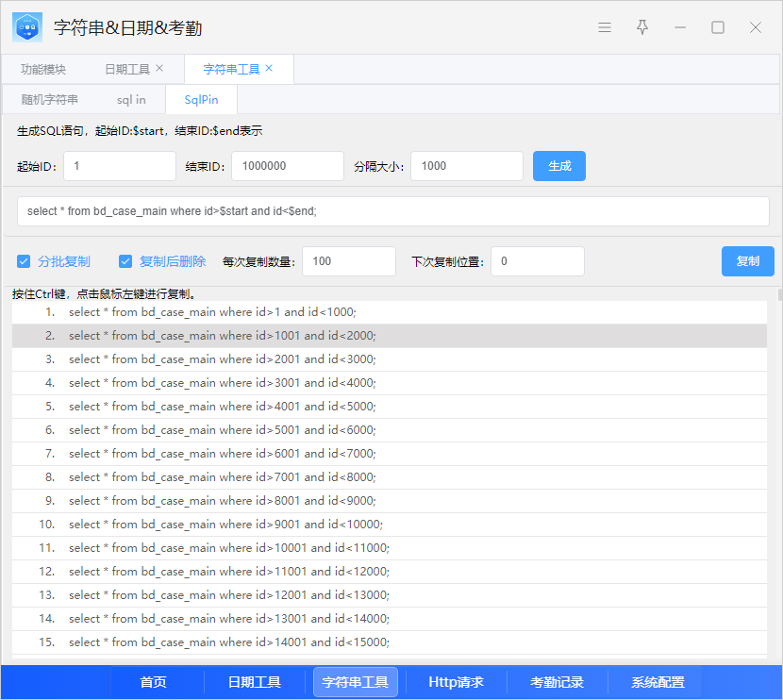The height and width of the screenshot is (700, 783).
Task: Close the 日期工具 tab
Action: click(x=159, y=69)
